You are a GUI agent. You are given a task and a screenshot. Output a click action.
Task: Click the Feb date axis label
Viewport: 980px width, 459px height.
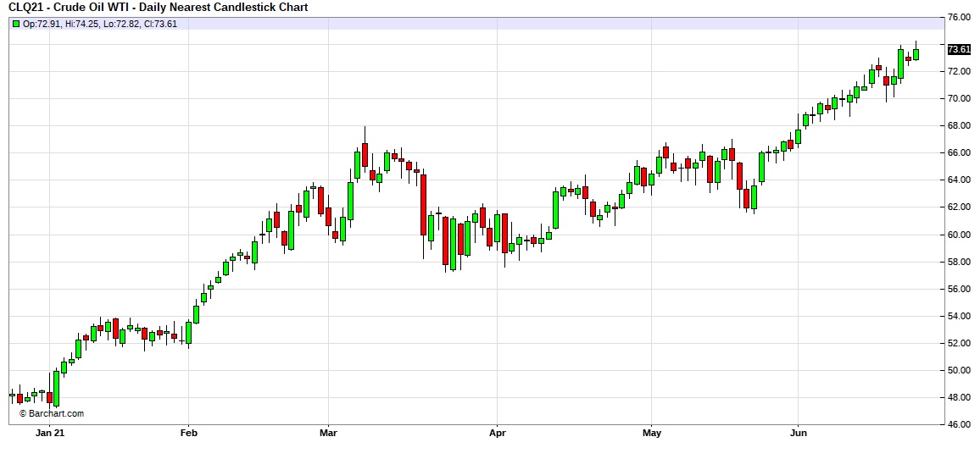[x=188, y=433]
